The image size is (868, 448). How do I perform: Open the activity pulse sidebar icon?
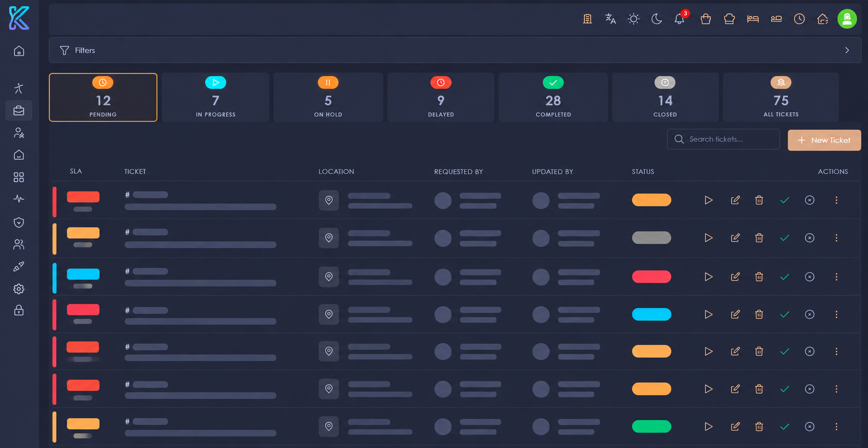[x=19, y=199]
